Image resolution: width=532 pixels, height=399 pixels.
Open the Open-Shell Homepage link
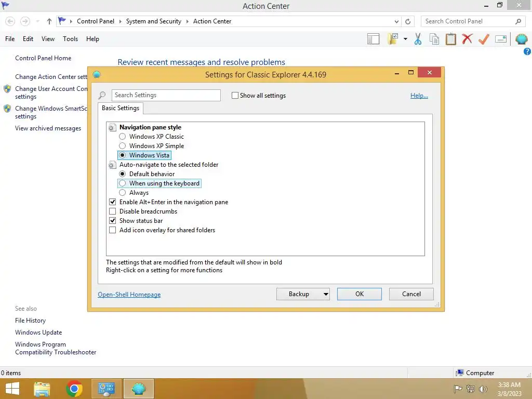coord(129,295)
